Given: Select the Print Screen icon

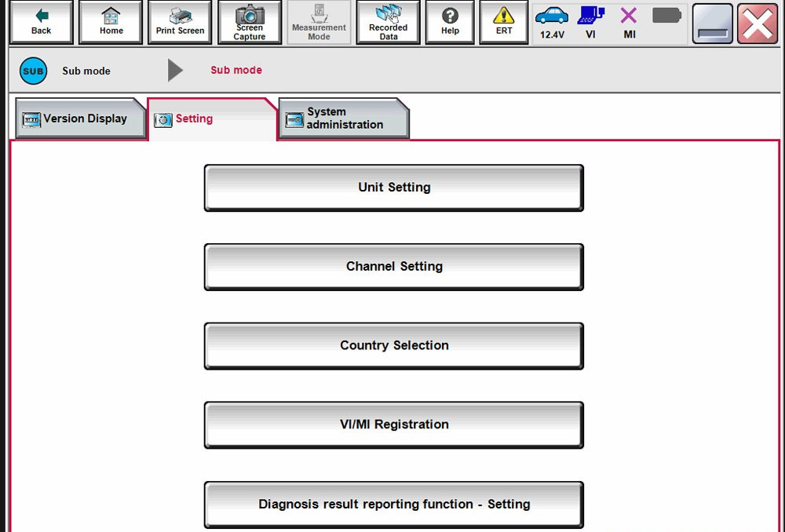Looking at the screenshot, I should point(179,21).
